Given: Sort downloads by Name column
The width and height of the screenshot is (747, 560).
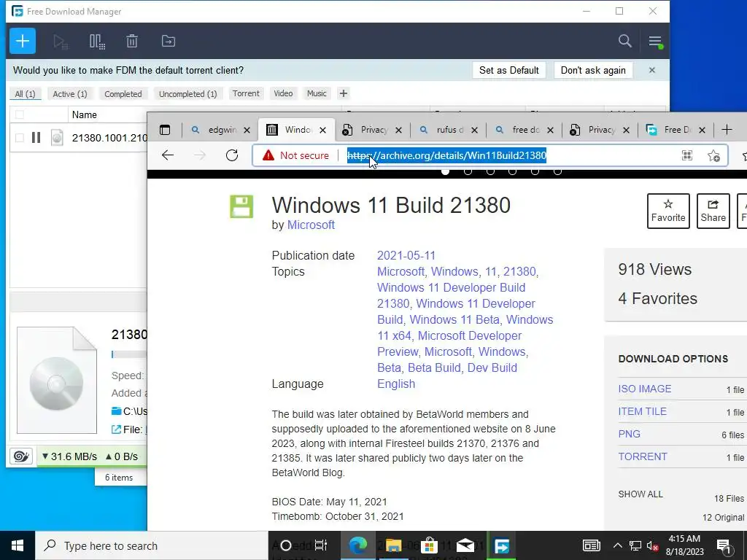Looking at the screenshot, I should point(85,114).
